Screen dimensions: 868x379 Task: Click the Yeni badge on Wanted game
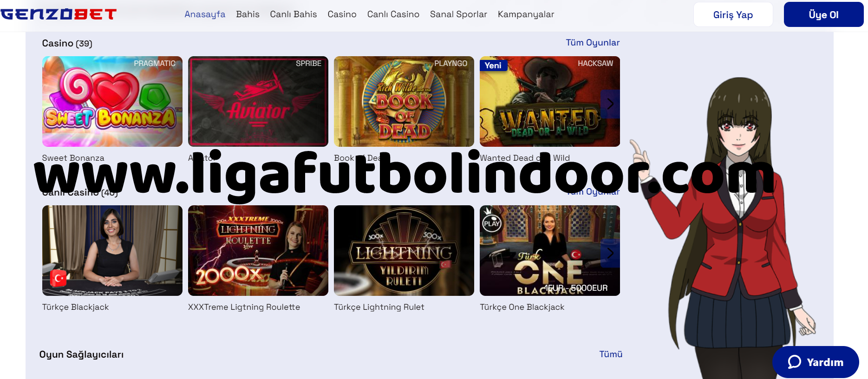(x=493, y=65)
